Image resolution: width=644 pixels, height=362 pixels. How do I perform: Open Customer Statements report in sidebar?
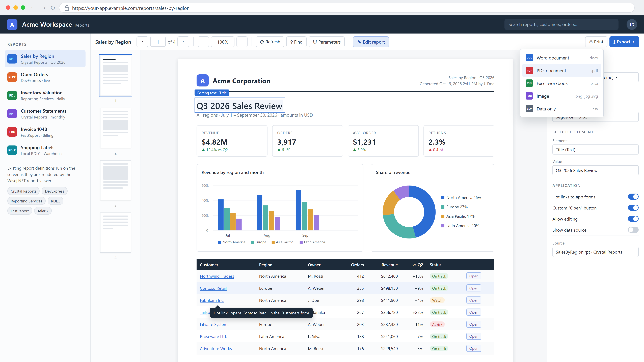pos(45,114)
